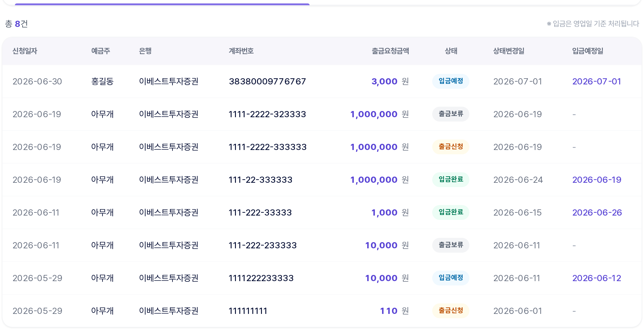Open the 신청일자 column header
Viewport: 644px width, 334px height.
pyautogui.click(x=25, y=51)
